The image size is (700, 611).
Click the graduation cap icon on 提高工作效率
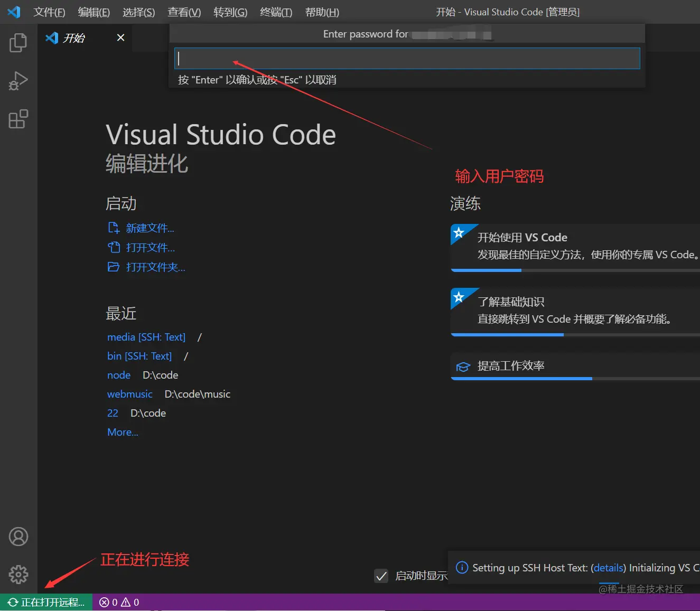(463, 366)
